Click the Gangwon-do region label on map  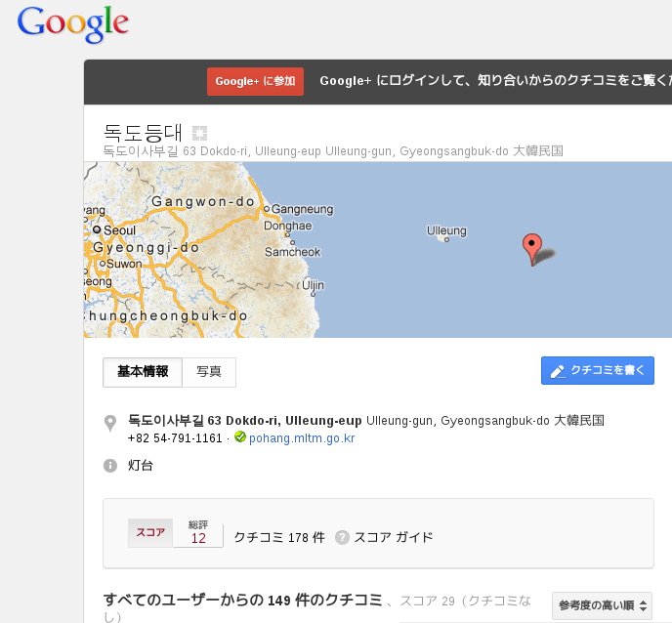(203, 201)
